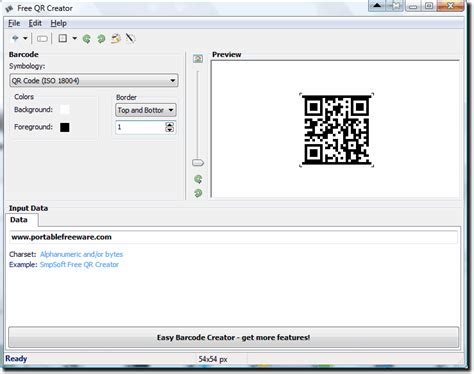Screen dimensions: 474x374
Task: Click the up-arrow button in the title bar
Action: tap(377, 5)
